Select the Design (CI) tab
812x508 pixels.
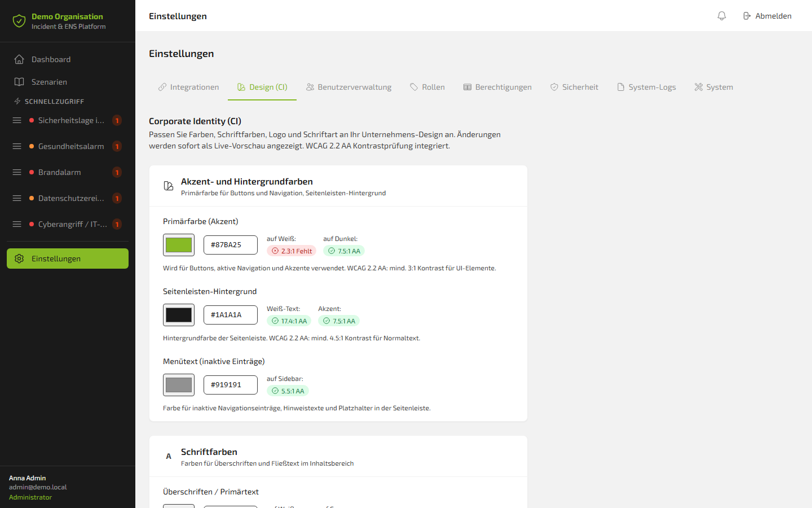point(262,87)
